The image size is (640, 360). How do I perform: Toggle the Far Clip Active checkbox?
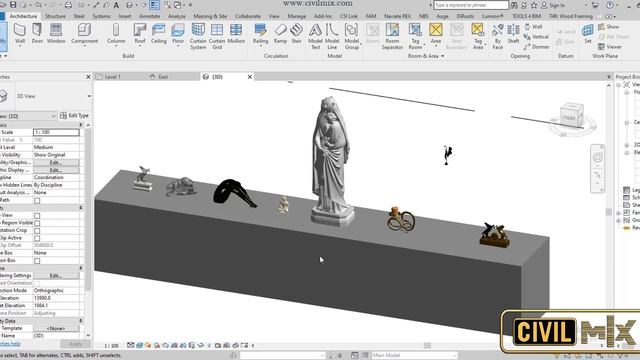click(37, 238)
